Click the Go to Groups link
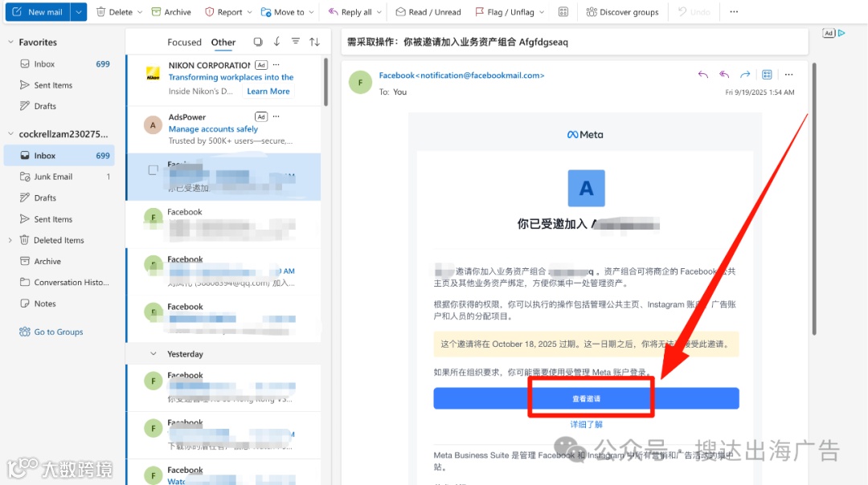Viewport: 868px width, 485px height. coord(51,332)
